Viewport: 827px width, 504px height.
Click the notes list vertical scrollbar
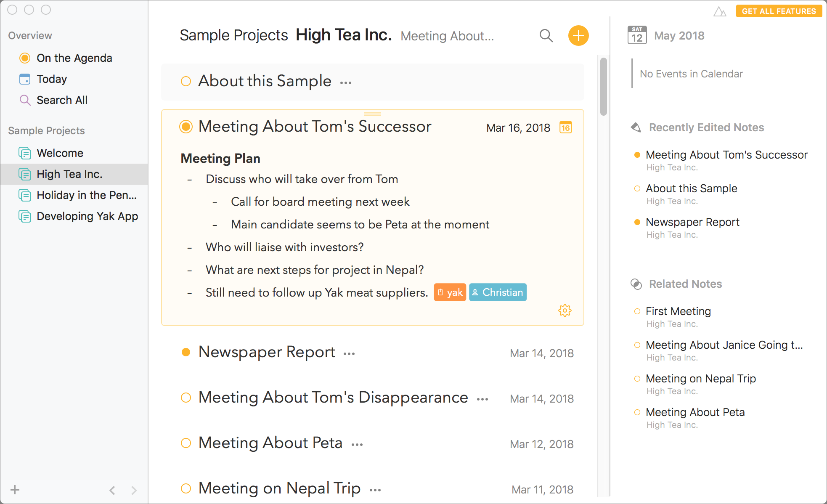pos(604,87)
